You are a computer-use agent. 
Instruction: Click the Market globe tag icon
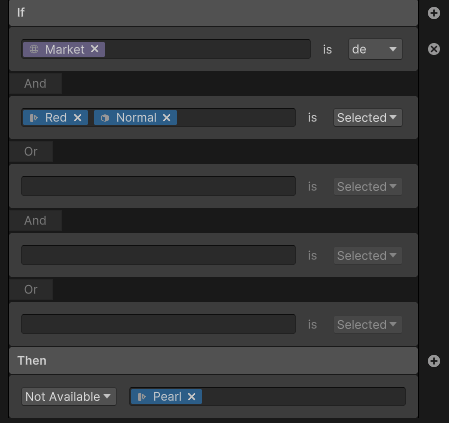tap(34, 49)
